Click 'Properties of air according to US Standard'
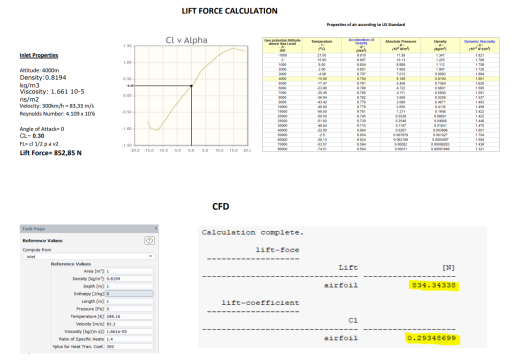The image size is (516, 364). pos(366,25)
